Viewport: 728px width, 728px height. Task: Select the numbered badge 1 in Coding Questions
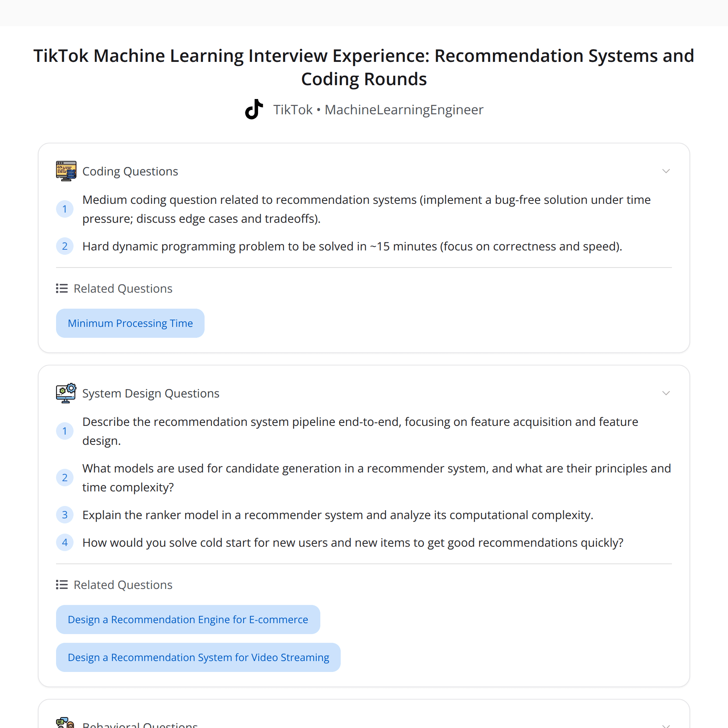click(65, 209)
